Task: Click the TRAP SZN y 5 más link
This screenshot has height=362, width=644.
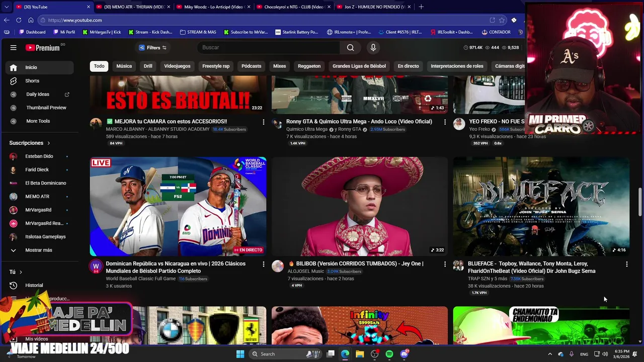Action: (x=488, y=279)
